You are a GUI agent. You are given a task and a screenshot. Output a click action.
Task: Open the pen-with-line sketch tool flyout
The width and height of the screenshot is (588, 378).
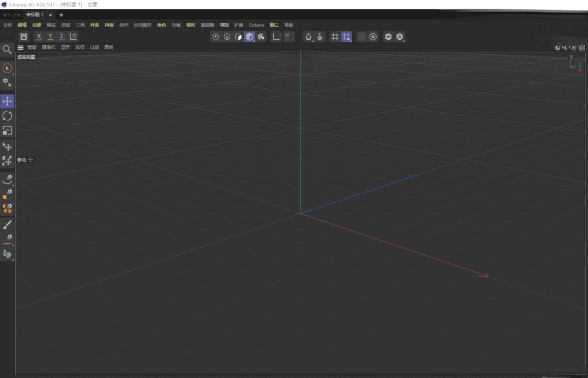pyautogui.click(x=7, y=239)
